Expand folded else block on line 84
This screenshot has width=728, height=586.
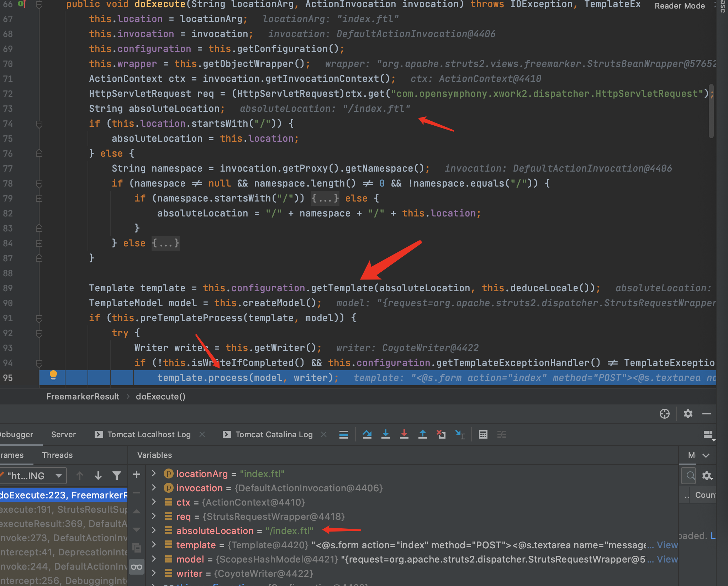[39, 243]
